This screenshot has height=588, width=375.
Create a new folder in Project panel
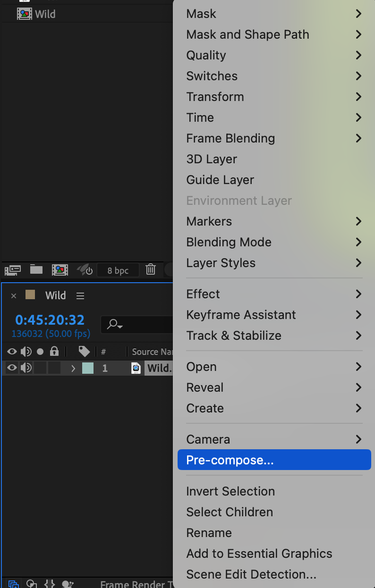(36, 270)
